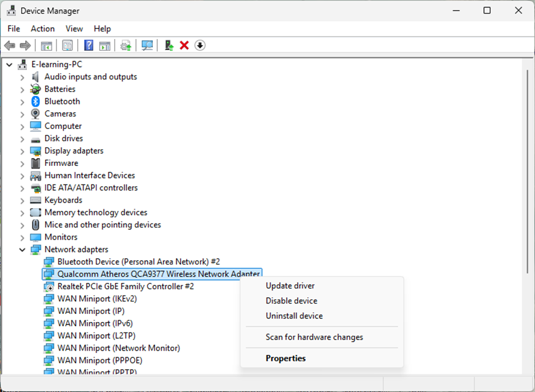Screen dimensions: 535x392
Task: Expand the Display adapters node
Action: [22, 151]
